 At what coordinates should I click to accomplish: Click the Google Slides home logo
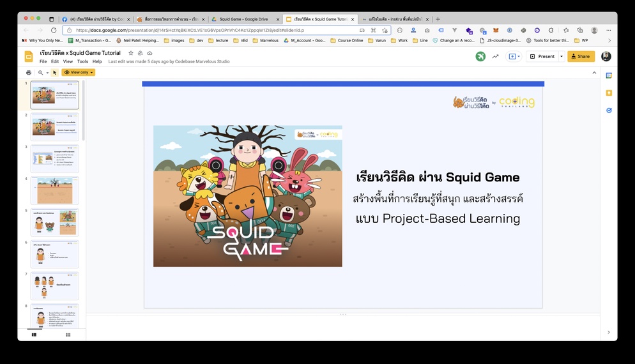tap(29, 56)
